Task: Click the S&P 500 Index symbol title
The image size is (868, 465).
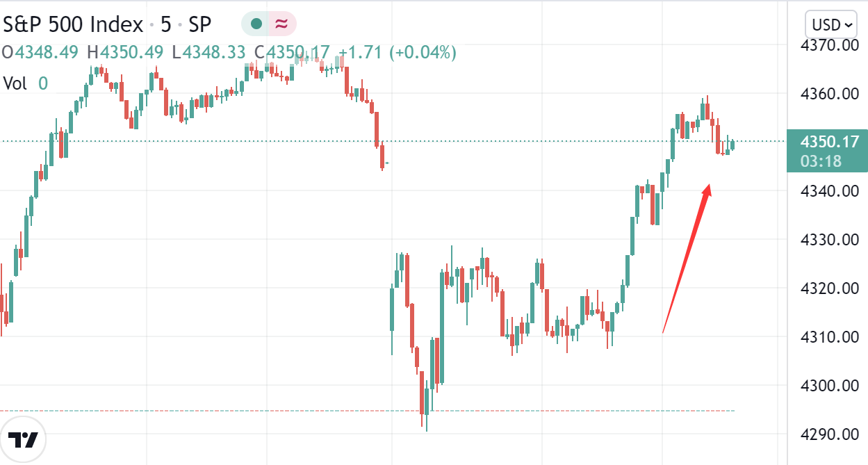Action: [72, 24]
